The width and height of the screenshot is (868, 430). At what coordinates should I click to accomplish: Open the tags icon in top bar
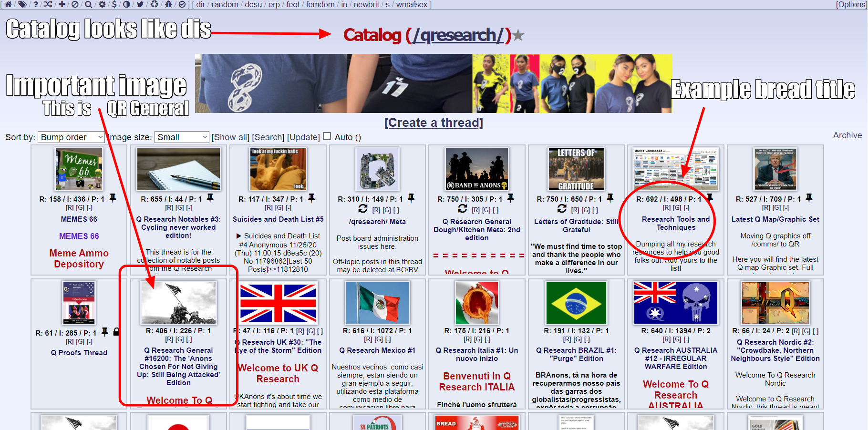(x=22, y=4)
